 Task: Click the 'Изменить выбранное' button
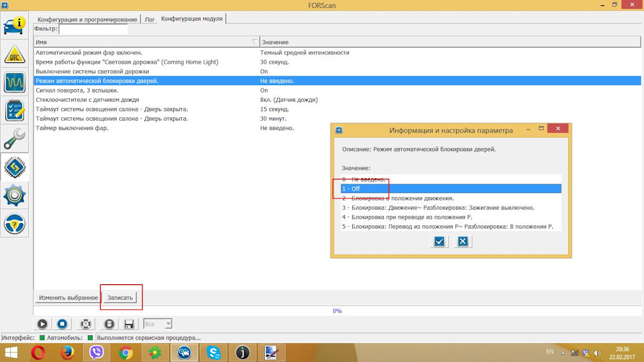(x=68, y=298)
